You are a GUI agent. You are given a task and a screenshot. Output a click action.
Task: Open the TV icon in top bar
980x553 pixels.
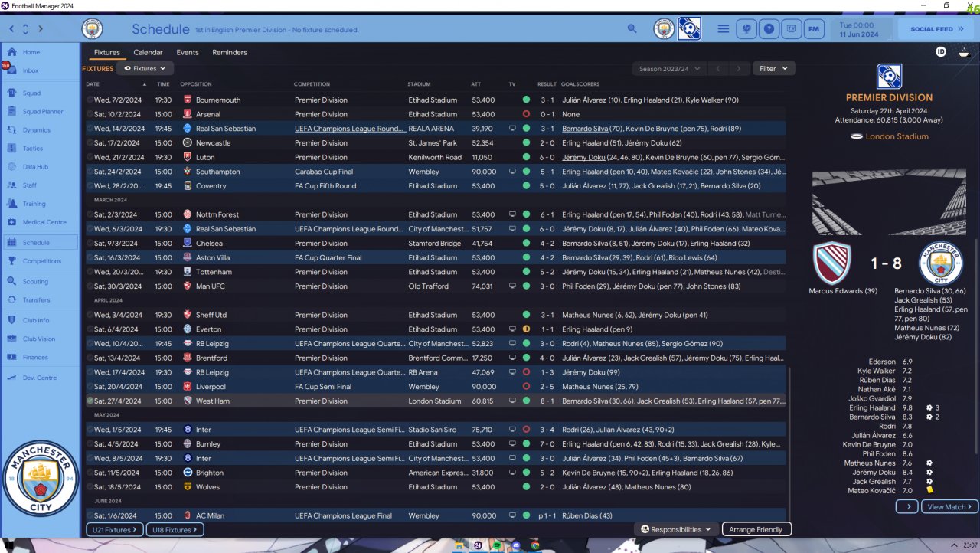click(x=792, y=29)
